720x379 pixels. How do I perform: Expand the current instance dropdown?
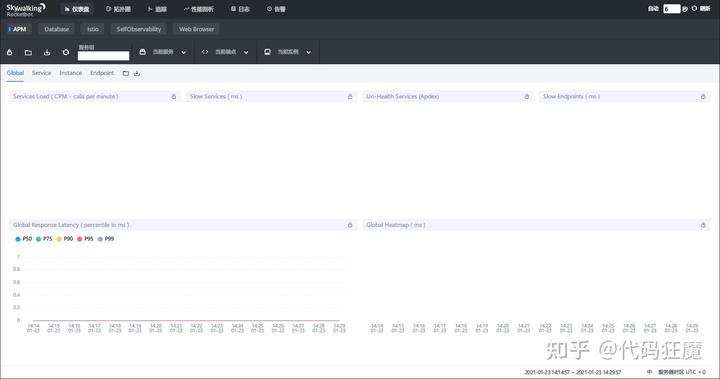288,52
